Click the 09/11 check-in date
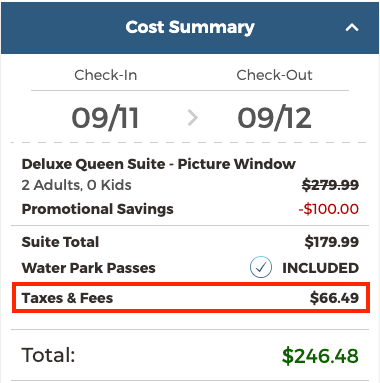This screenshot has width=380, height=383. point(105,118)
